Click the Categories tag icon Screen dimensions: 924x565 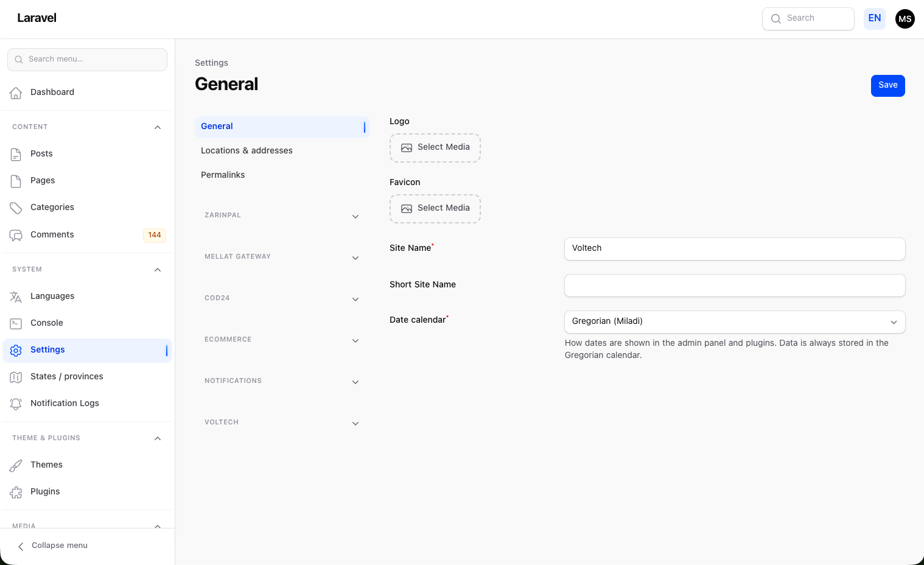[x=16, y=208]
